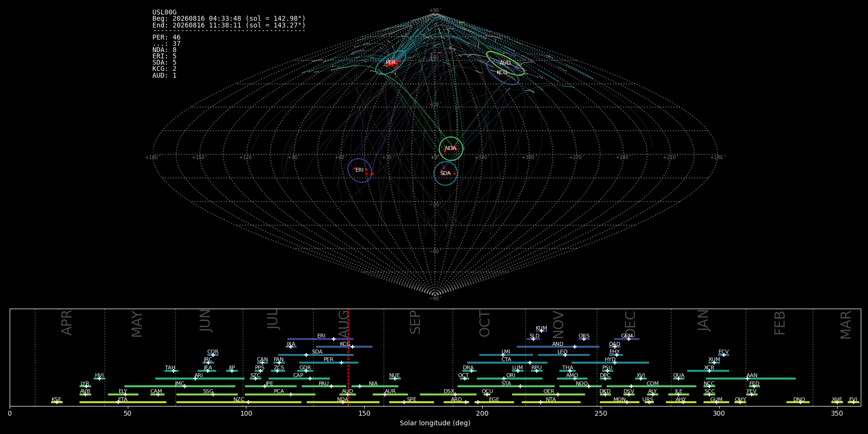Click the 'Solar longitude (deg)' axis title
Screen dimensions: 868x434
point(435,423)
